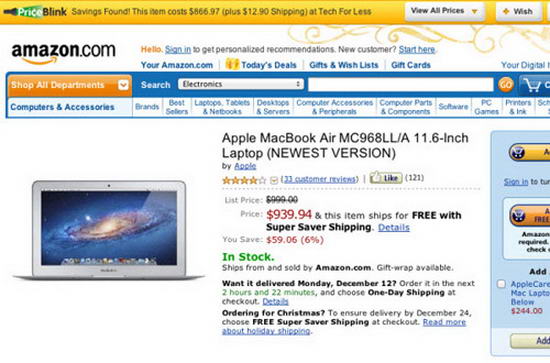Open the amazon.com home logo

click(x=63, y=53)
